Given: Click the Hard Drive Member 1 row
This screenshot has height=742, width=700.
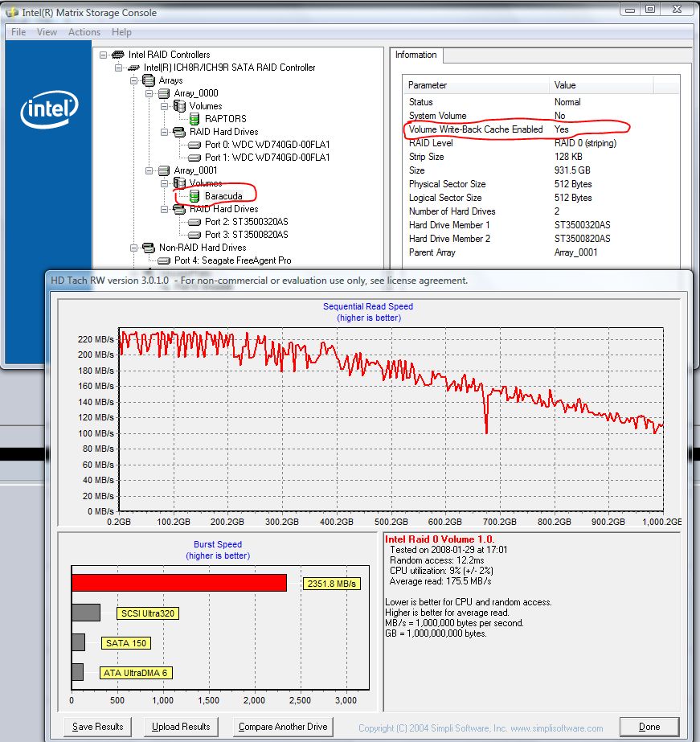Looking at the screenshot, I should coord(541,225).
